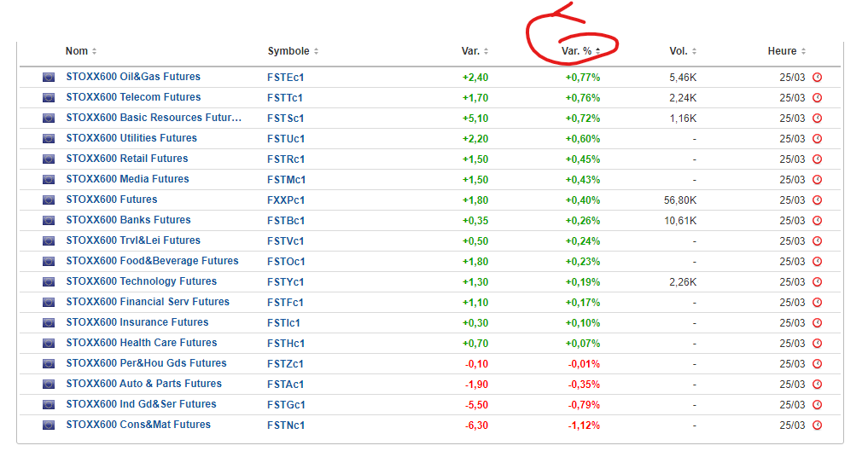
Task: Click EU flag beside Cons&Mat Futures
Action: (49, 425)
